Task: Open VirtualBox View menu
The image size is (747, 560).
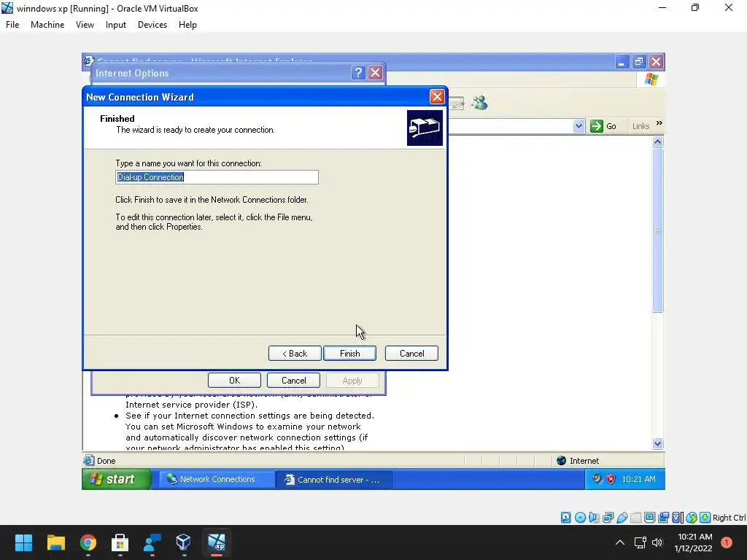Action: 85,25
